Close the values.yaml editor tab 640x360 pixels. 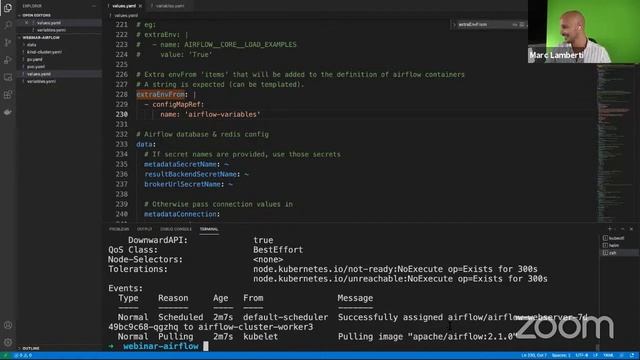140,6
